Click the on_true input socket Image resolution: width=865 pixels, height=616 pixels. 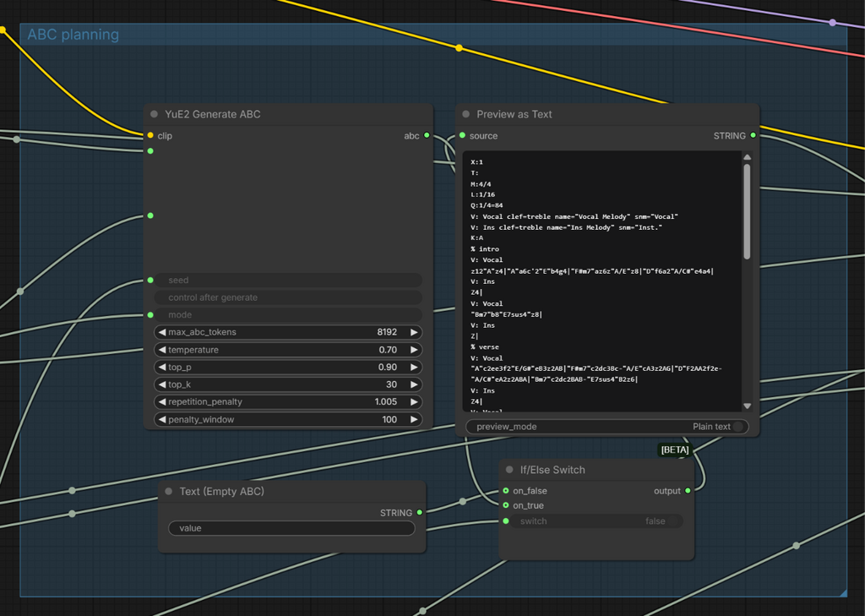(506, 505)
